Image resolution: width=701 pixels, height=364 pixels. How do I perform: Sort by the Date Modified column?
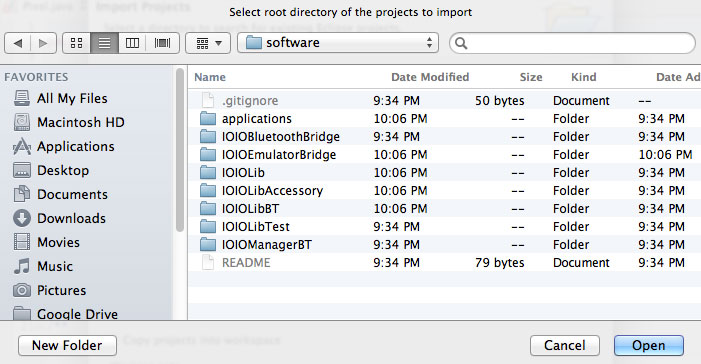[430, 77]
